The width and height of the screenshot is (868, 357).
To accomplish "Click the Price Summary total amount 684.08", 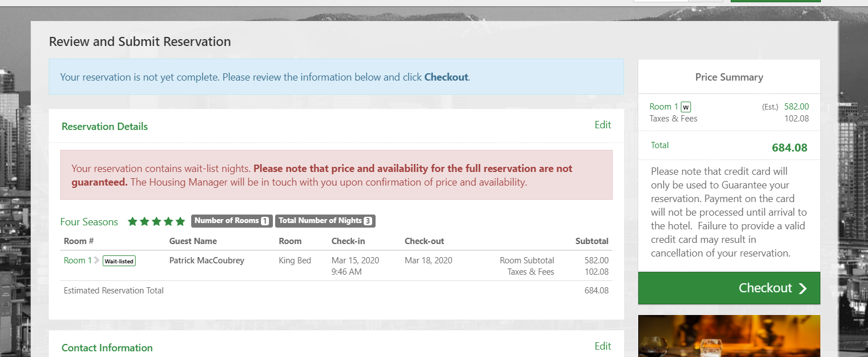I will 789,148.
